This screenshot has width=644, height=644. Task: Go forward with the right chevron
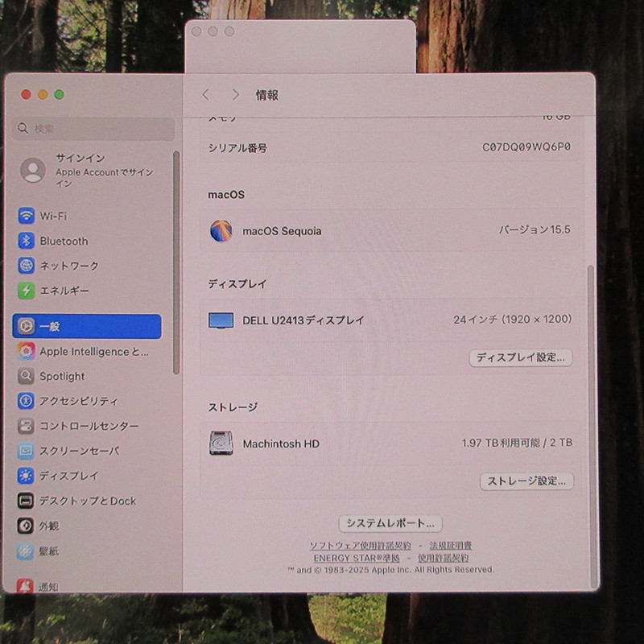[x=235, y=95]
